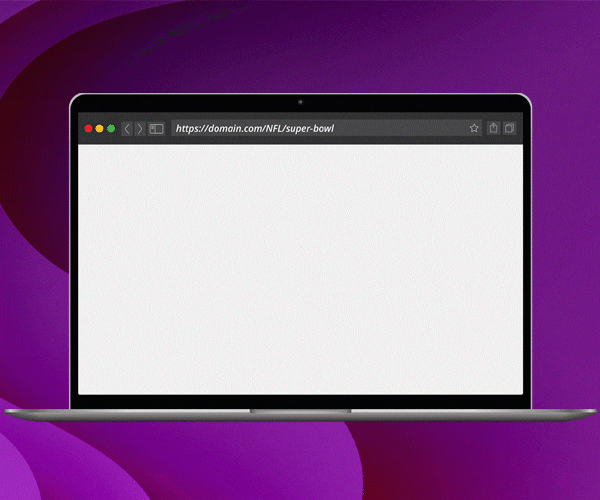This screenshot has height=500, width=600.
Task: Maximize window using the green button
Action: [x=111, y=129]
